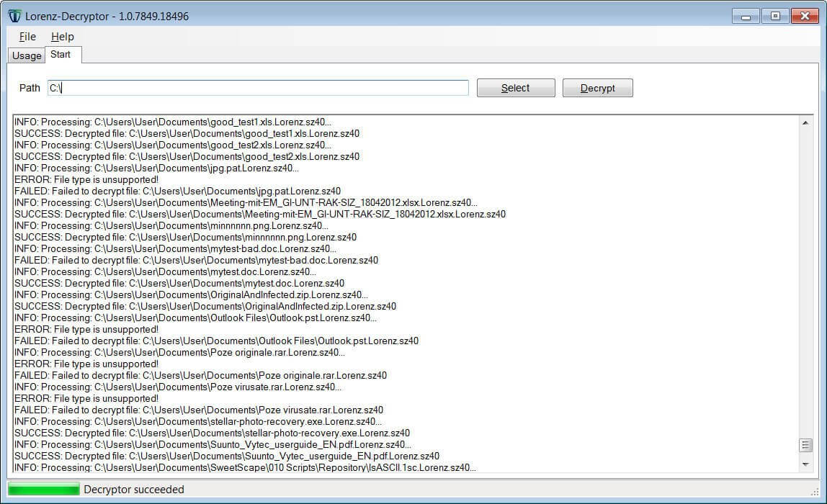Click log line 'INFO: Processing ...mytest-bad.doc.Lorenz.sz40...'
This screenshot has height=504, width=827.
175,249
